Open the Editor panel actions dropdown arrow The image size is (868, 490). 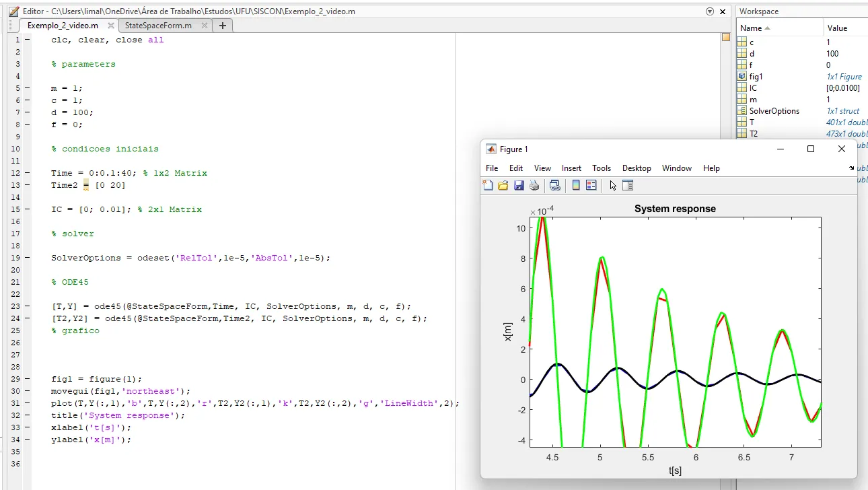click(x=710, y=11)
